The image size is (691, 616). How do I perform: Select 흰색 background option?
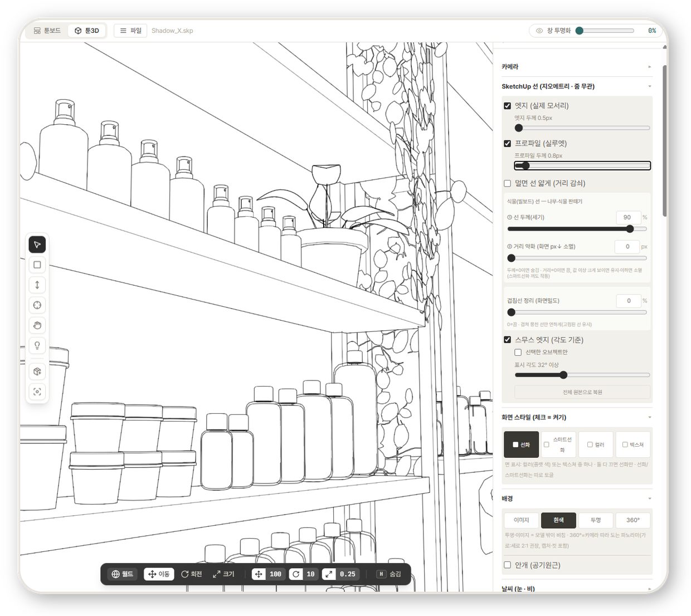pyautogui.click(x=558, y=520)
